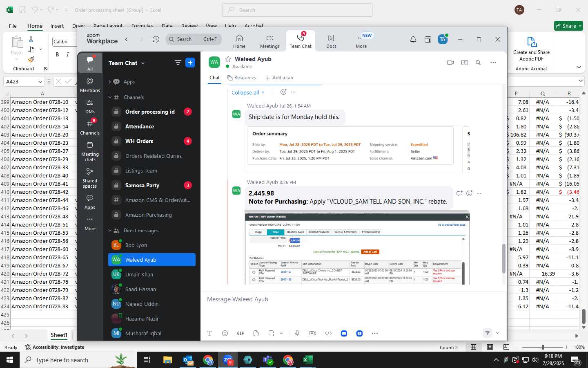
Task: Open chat header more options ellipsis
Action: (493, 63)
